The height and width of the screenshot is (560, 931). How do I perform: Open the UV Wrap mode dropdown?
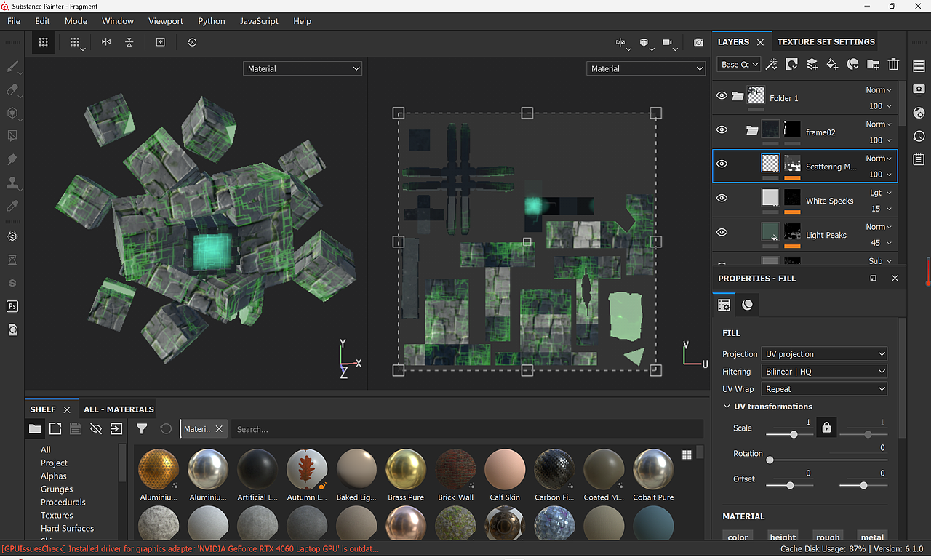(x=824, y=388)
